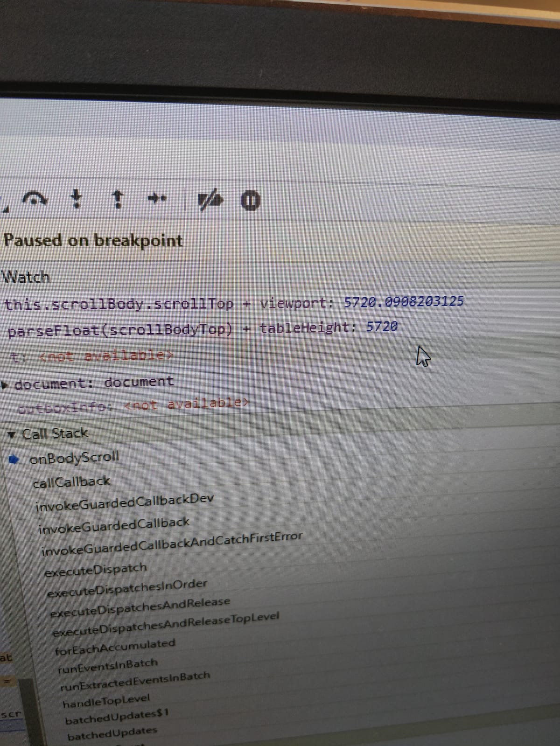Click the 'Paused on breakpoint' status message

[x=93, y=241]
